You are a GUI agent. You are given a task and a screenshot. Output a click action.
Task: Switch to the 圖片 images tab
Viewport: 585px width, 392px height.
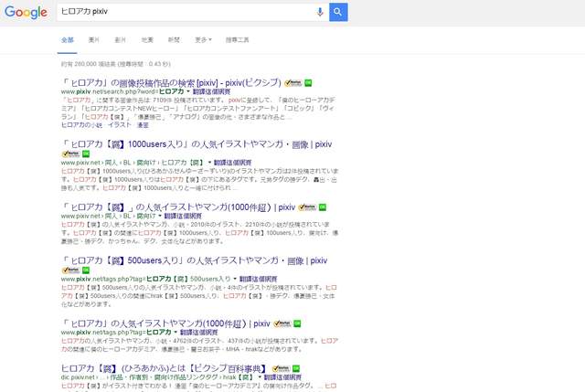93,40
